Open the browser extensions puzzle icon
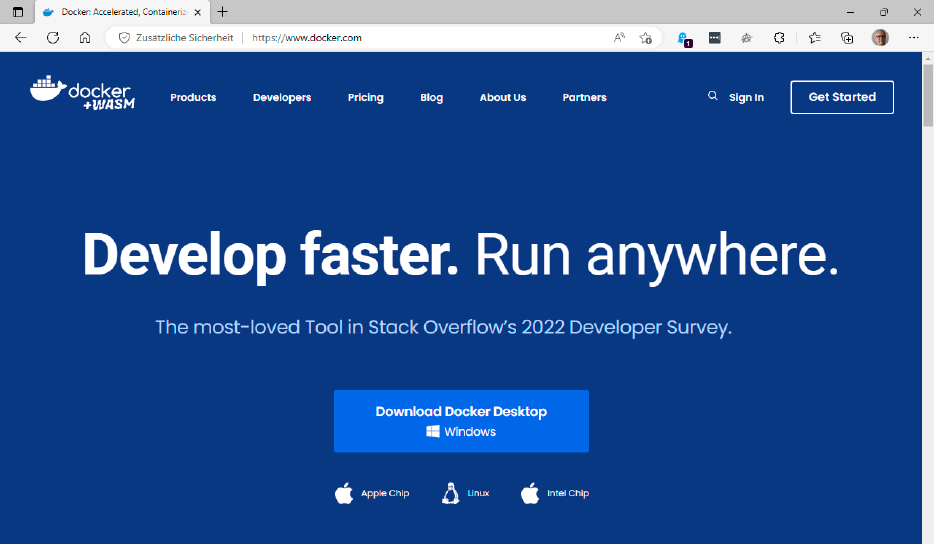This screenshot has width=934, height=544. pos(779,38)
